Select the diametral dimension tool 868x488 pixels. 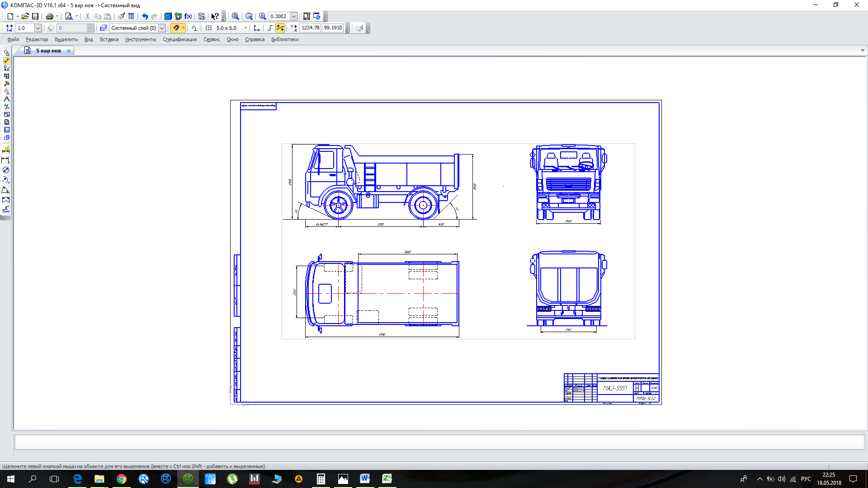click(x=6, y=170)
